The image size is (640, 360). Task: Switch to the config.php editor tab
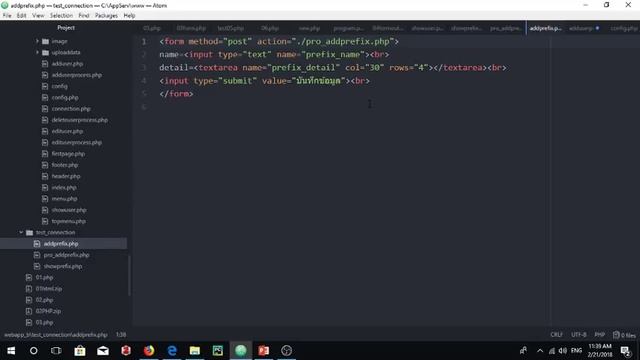tap(623, 28)
